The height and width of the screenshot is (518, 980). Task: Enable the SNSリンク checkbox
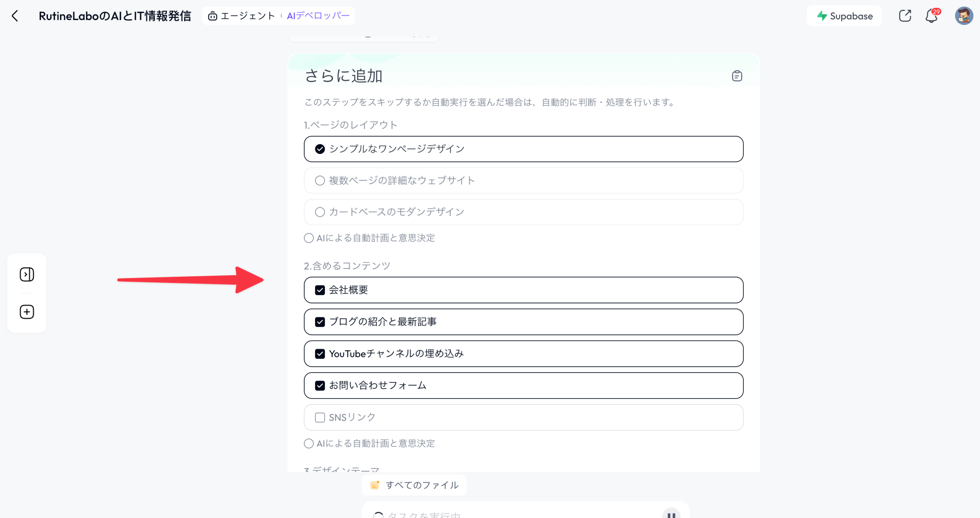point(320,417)
